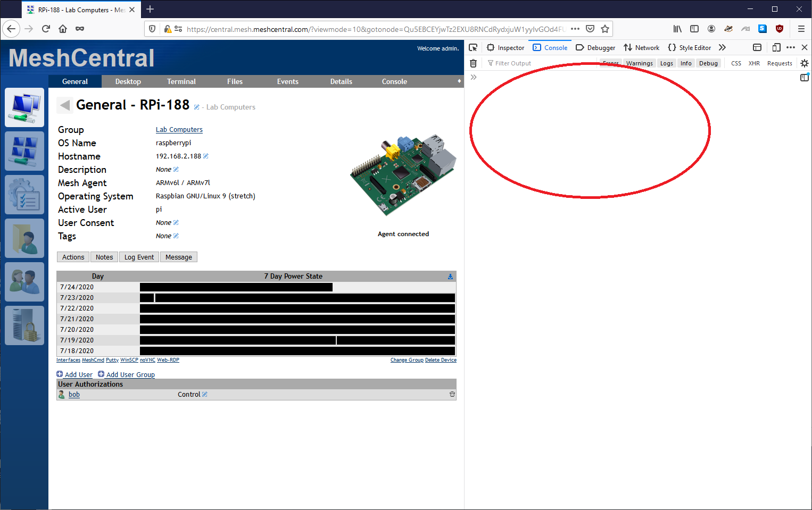Open the My Users sidebar panel
812x510 pixels.
(x=24, y=281)
